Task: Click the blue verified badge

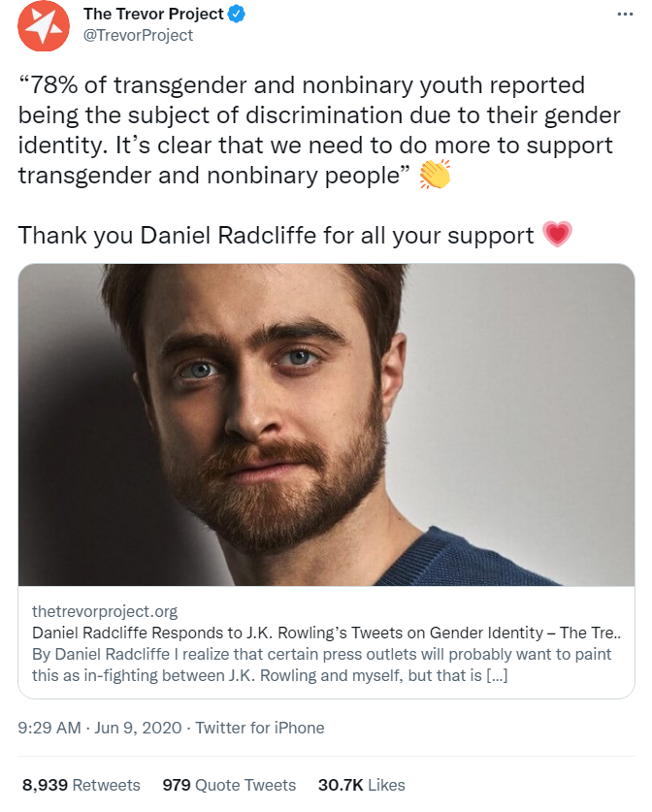Action: (x=236, y=15)
